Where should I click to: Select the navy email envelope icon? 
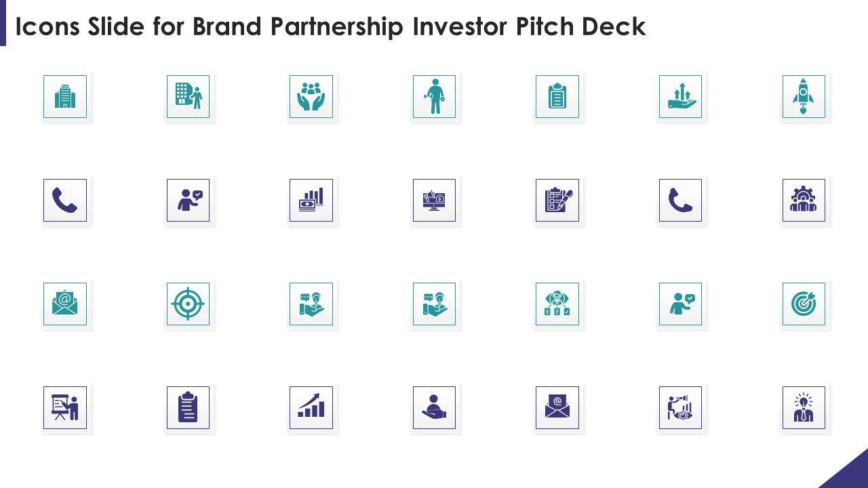tap(557, 408)
